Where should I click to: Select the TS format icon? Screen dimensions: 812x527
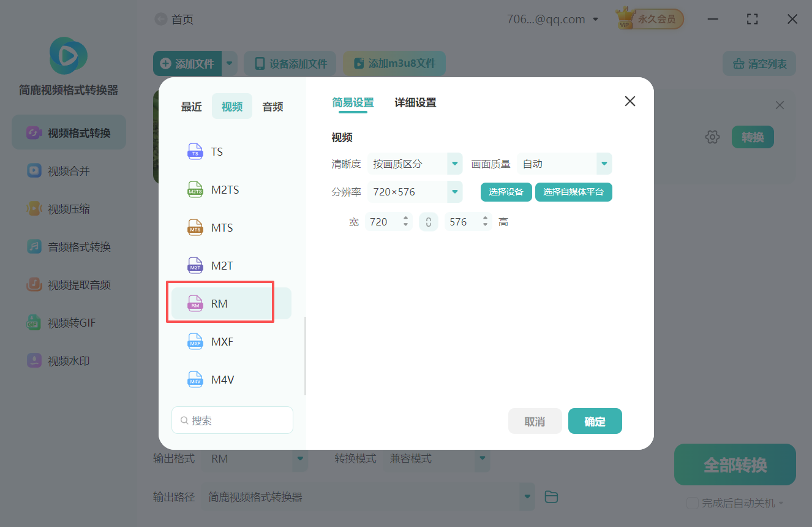coord(195,151)
